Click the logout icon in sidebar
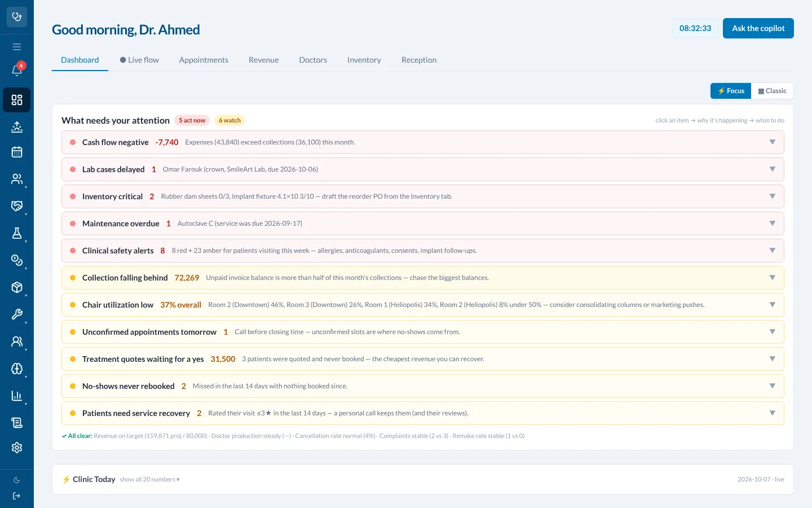Screen dimensions: 812x508 point(17,496)
